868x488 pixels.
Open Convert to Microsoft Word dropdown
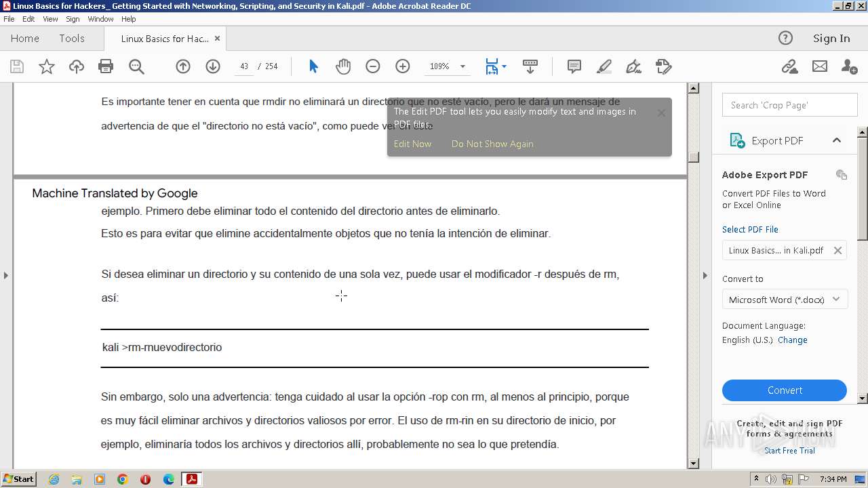tap(785, 300)
